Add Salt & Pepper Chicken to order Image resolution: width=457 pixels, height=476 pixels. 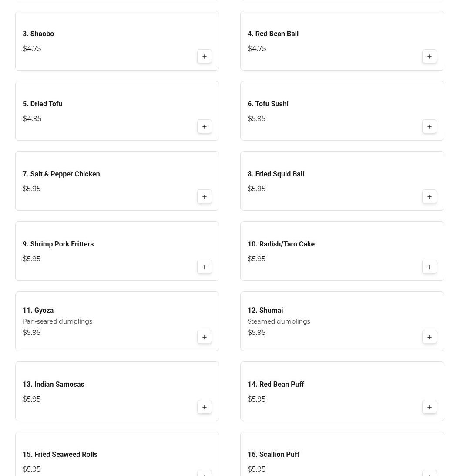pos(205,197)
